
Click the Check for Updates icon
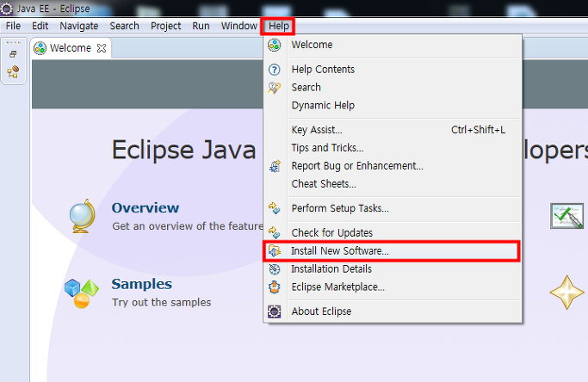[274, 233]
